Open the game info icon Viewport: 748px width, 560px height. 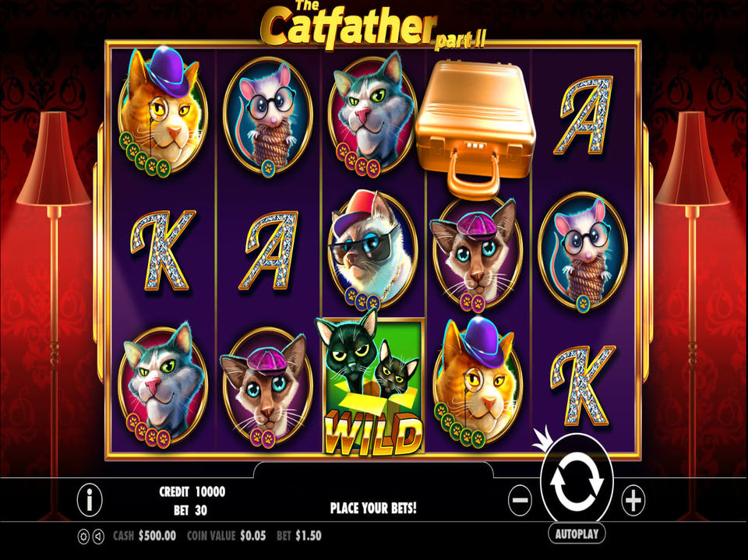coord(90,499)
